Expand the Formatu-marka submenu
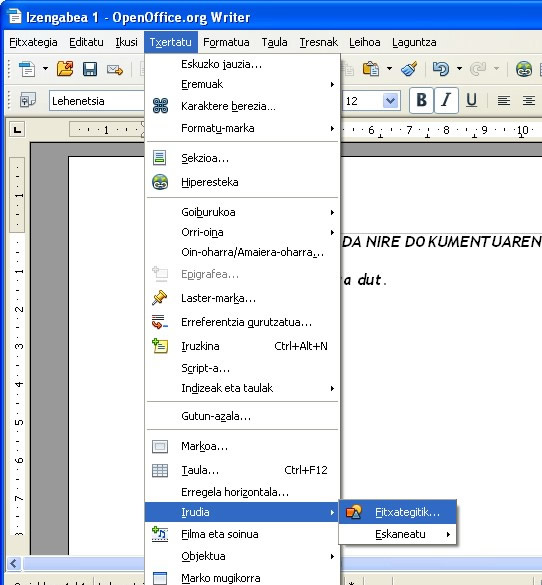The height and width of the screenshot is (585, 542). (242, 128)
